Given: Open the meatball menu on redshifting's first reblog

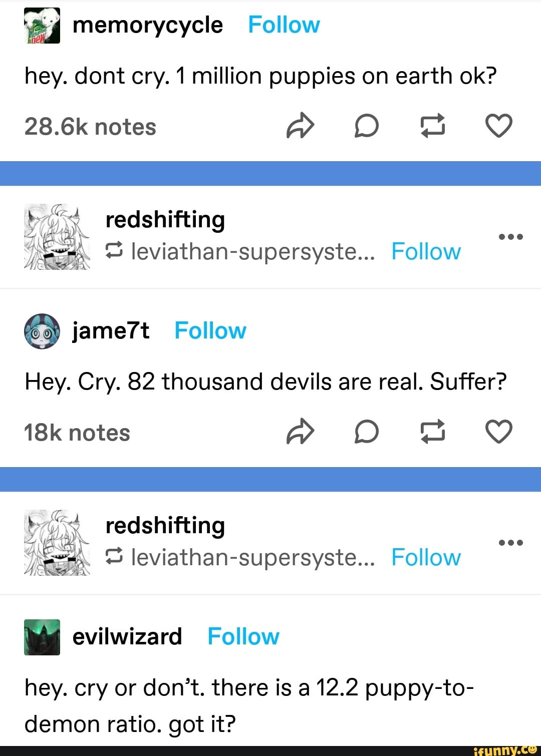Looking at the screenshot, I should (511, 237).
